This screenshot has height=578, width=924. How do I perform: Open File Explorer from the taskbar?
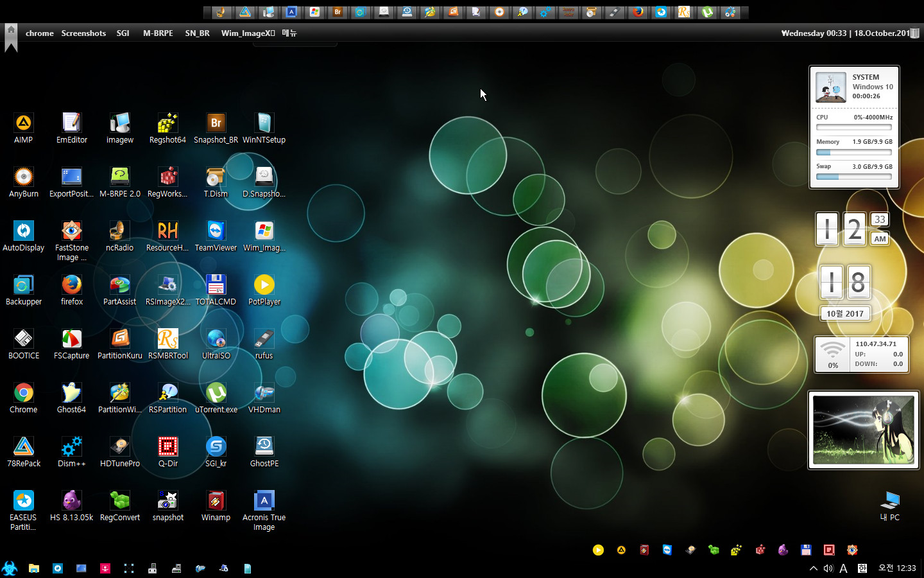[x=34, y=568]
